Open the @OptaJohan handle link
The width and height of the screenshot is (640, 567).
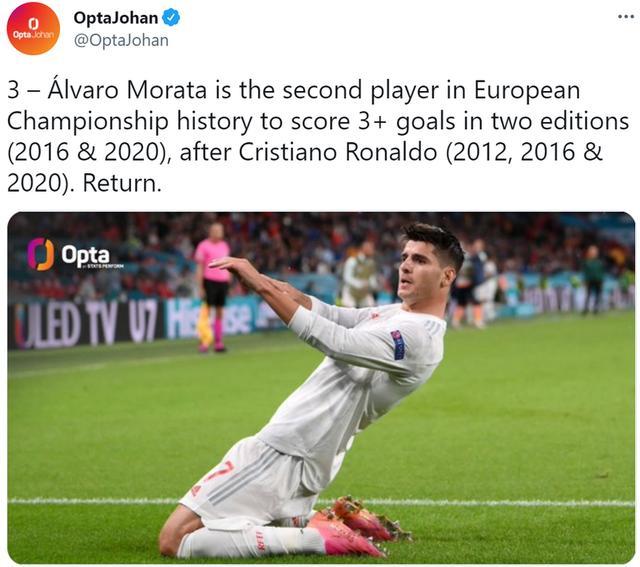tap(121, 40)
